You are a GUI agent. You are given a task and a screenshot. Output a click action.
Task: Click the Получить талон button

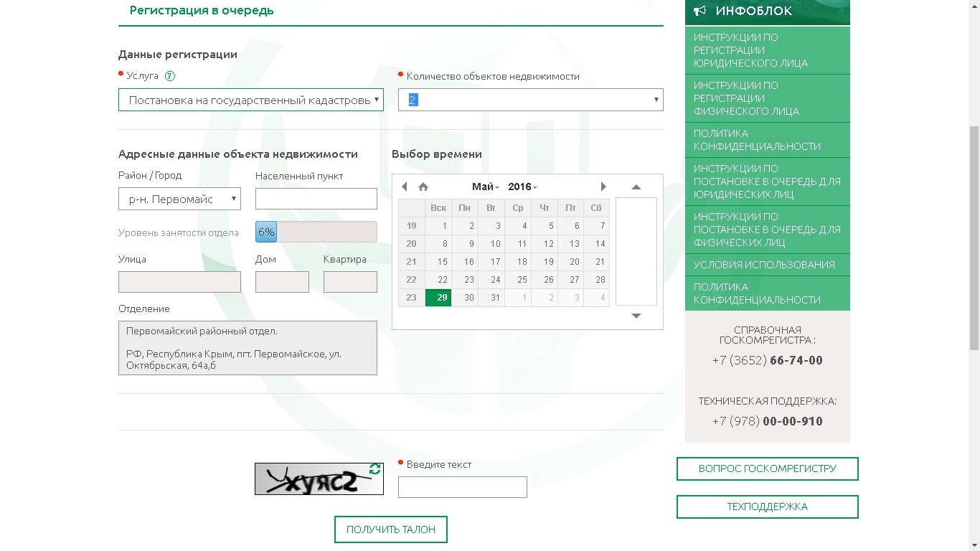391,529
